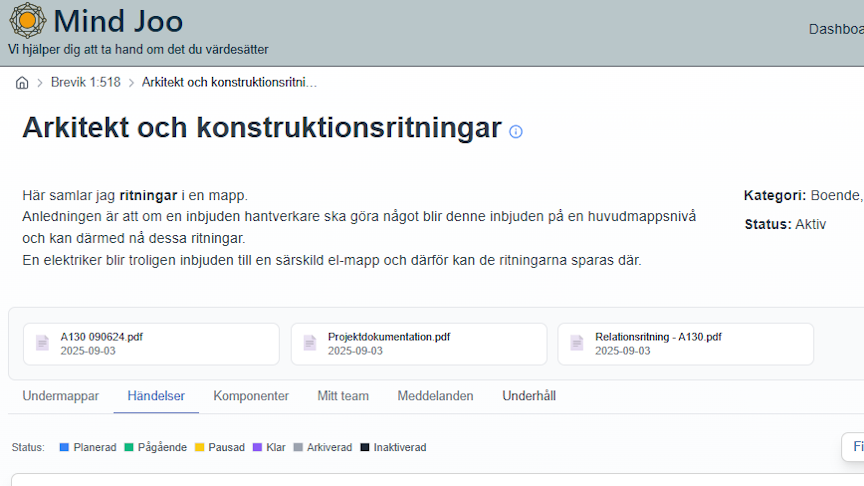Switch to the Komponenter tab
The image size is (864, 486).
251,396
